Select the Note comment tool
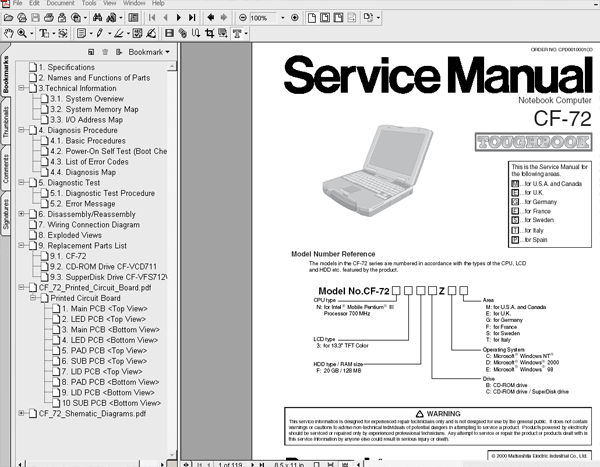This screenshot has height=467, width=600. point(81,34)
